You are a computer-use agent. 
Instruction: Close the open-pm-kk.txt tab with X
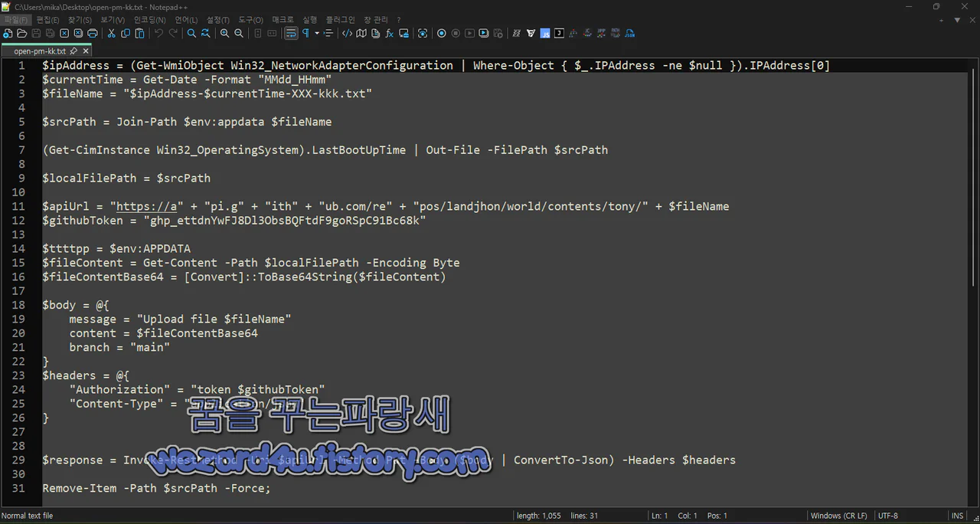coord(85,51)
